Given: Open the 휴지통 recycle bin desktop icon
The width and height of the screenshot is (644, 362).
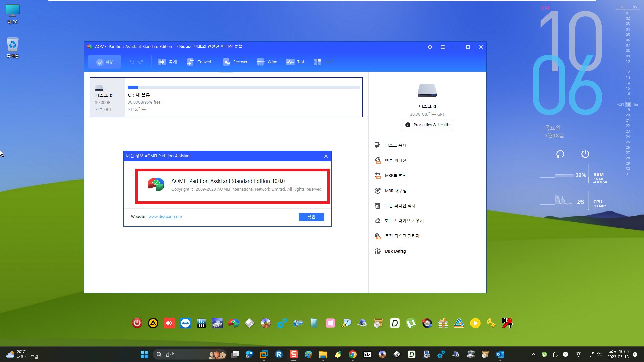Looking at the screenshot, I should (13, 48).
